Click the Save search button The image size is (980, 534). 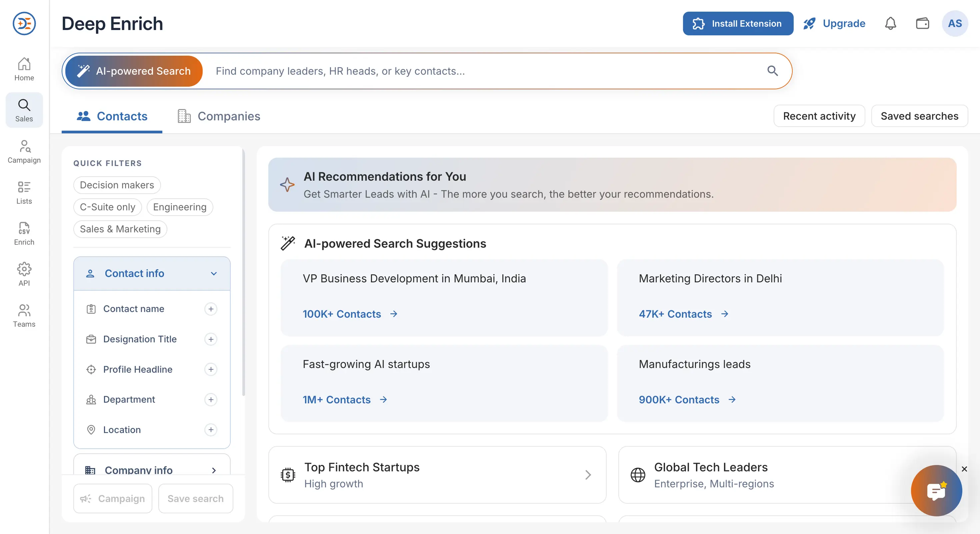196,498
